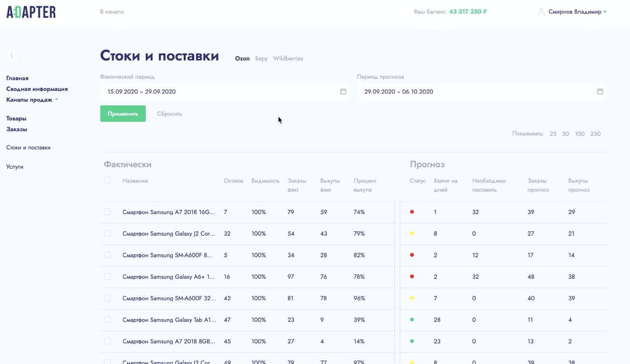Viewport: 630px width, 364px height.
Task: Open the Фактический период date range picker
Action: 224,91
